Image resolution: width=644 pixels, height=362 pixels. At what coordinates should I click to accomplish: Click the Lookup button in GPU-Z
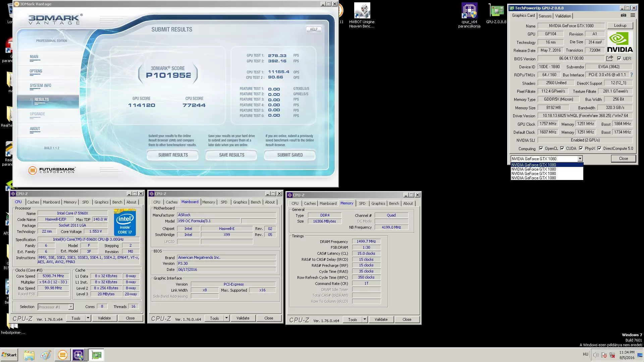[620, 25]
